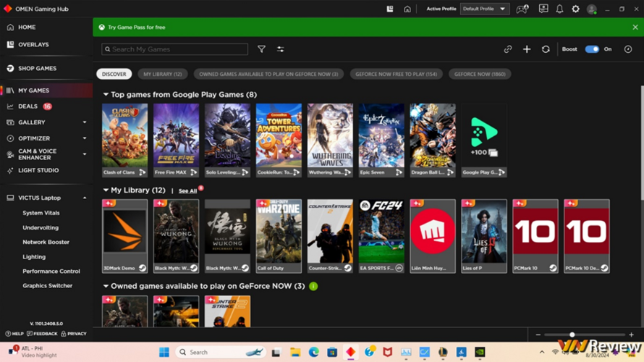Add a game with the plus icon
644x362 pixels.
527,49
